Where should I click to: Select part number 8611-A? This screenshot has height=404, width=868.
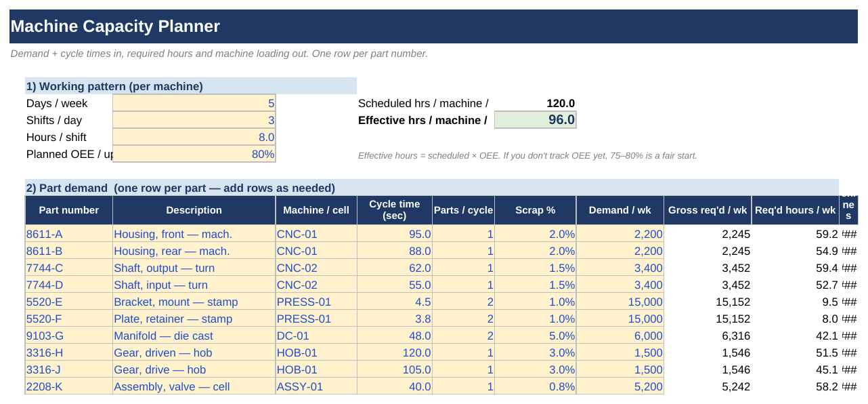(69, 234)
